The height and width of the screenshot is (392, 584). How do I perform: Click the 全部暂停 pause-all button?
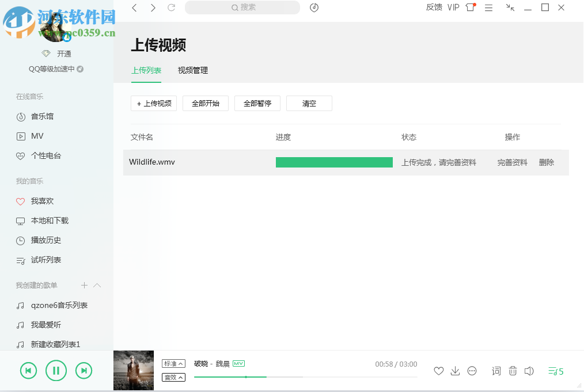(x=257, y=103)
